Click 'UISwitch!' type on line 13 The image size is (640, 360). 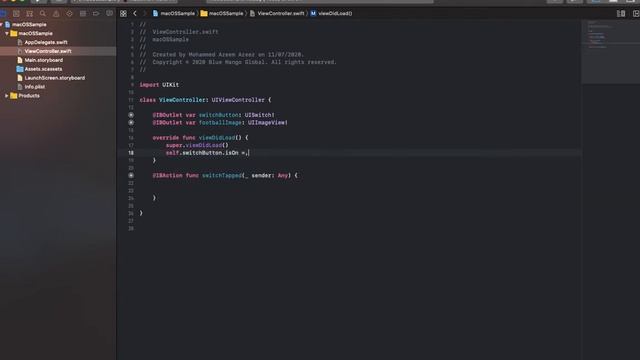260,115
